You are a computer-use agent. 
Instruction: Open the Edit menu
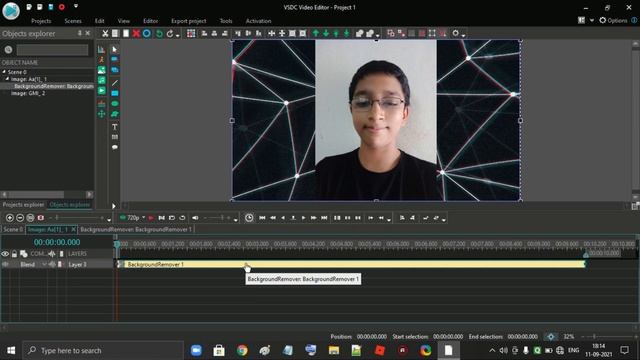pos(100,21)
